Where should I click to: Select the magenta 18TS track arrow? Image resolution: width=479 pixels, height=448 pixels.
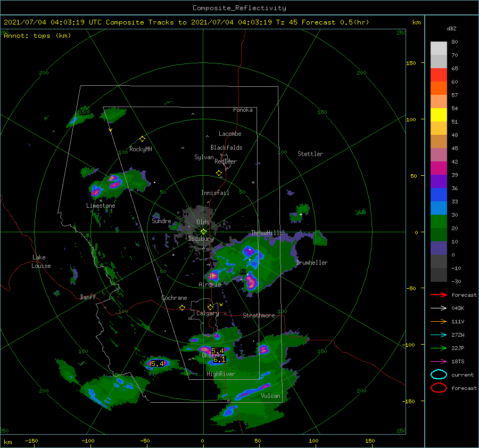point(439,362)
